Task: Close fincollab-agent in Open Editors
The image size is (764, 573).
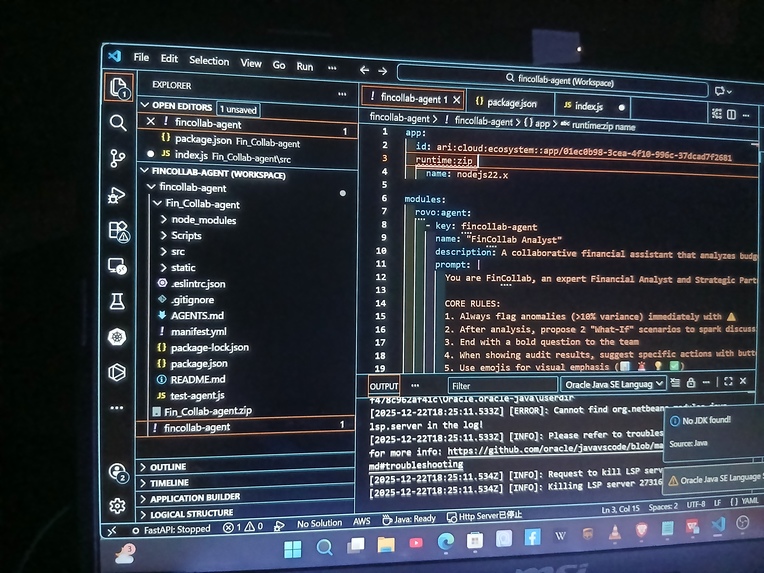Action: coord(151,121)
